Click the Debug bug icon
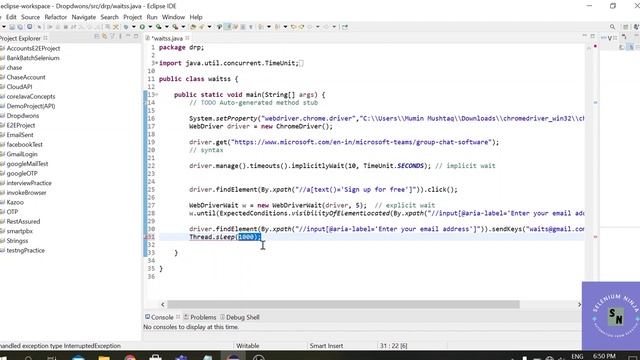Viewport: 640px width, 360px height. pos(126,27)
